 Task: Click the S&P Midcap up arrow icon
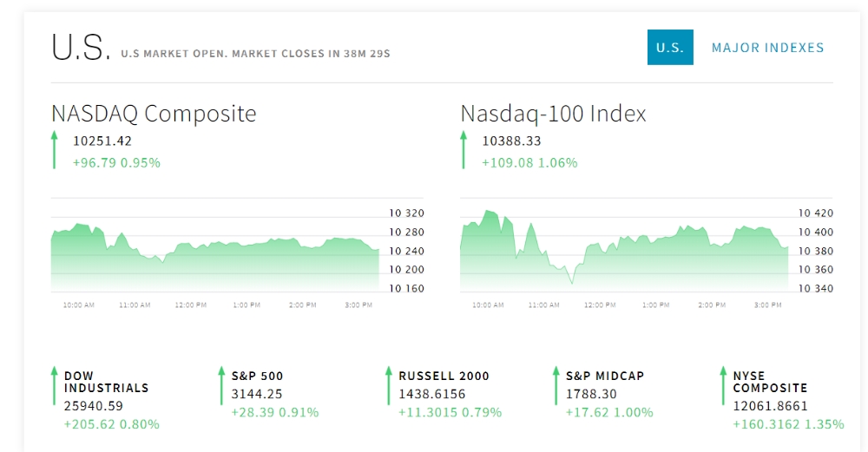point(556,385)
